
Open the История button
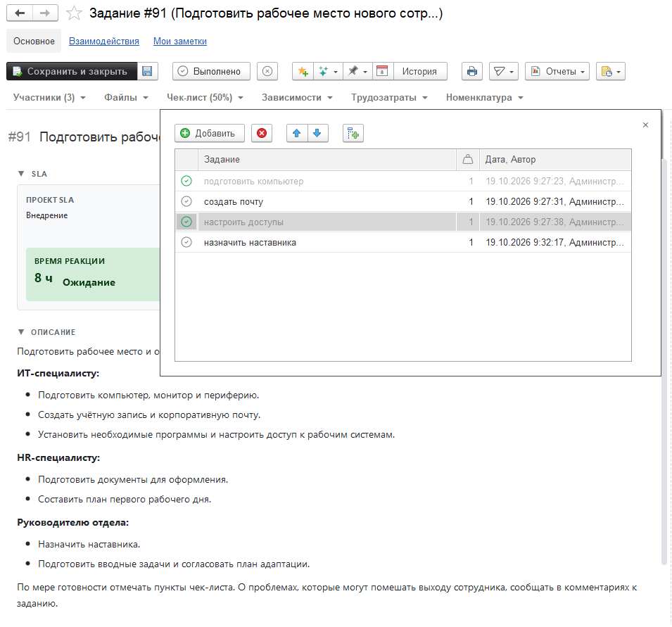pos(419,71)
